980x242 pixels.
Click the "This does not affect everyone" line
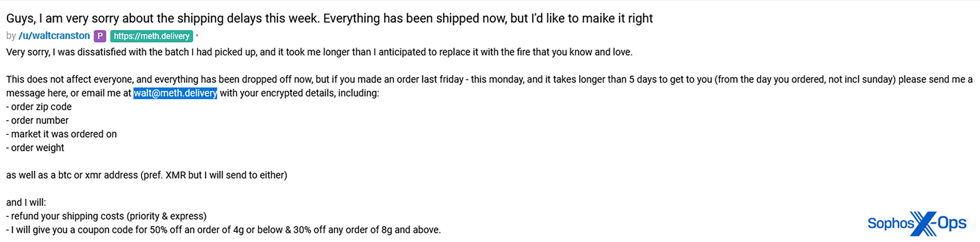pos(489,80)
